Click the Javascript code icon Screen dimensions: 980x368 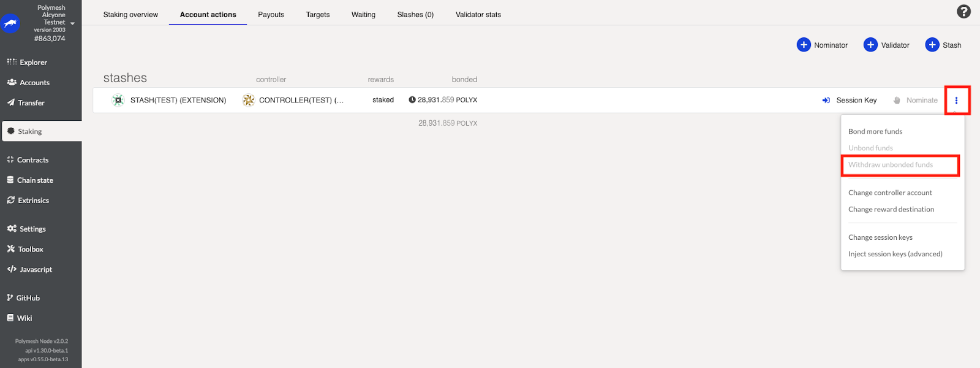pyautogui.click(x=12, y=269)
